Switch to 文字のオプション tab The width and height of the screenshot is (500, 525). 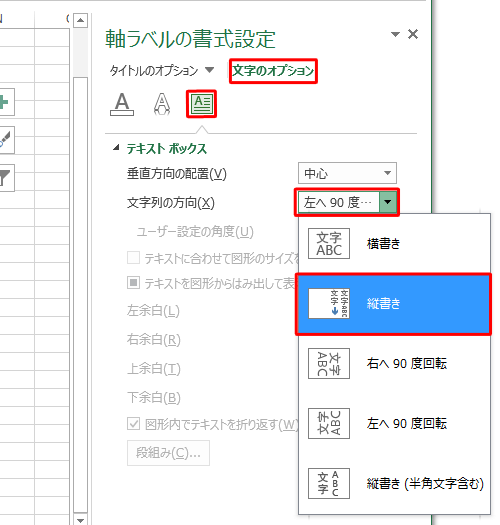click(273, 71)
